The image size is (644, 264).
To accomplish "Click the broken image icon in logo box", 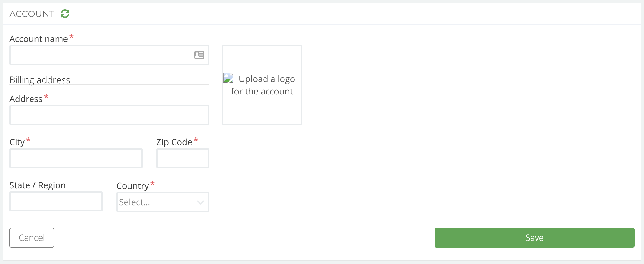I will pyautogui.click(x=229, y=78).
